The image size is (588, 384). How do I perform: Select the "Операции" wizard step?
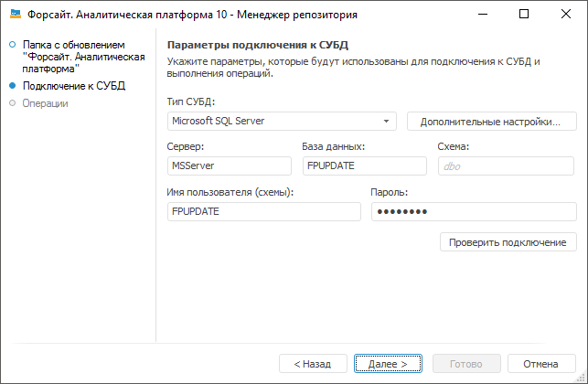[46, 103]
